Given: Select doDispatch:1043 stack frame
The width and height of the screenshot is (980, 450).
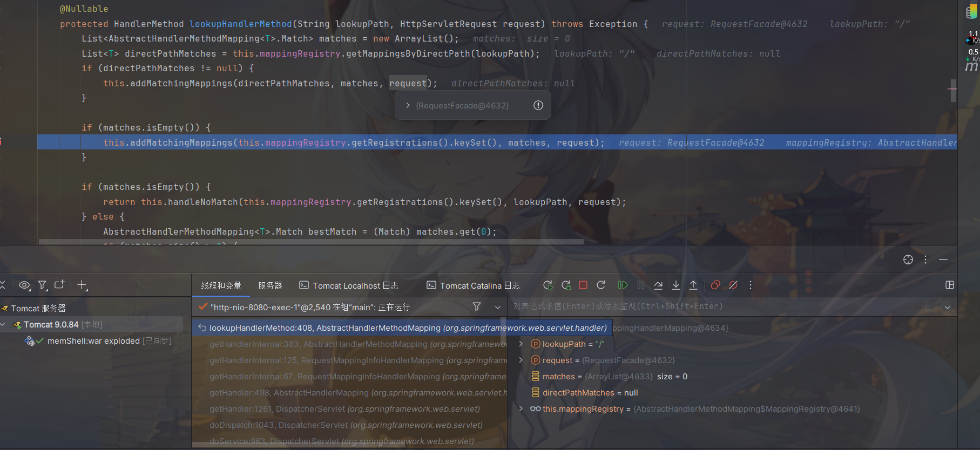Looking at the screenshot, I should click(x=349, y=425).
